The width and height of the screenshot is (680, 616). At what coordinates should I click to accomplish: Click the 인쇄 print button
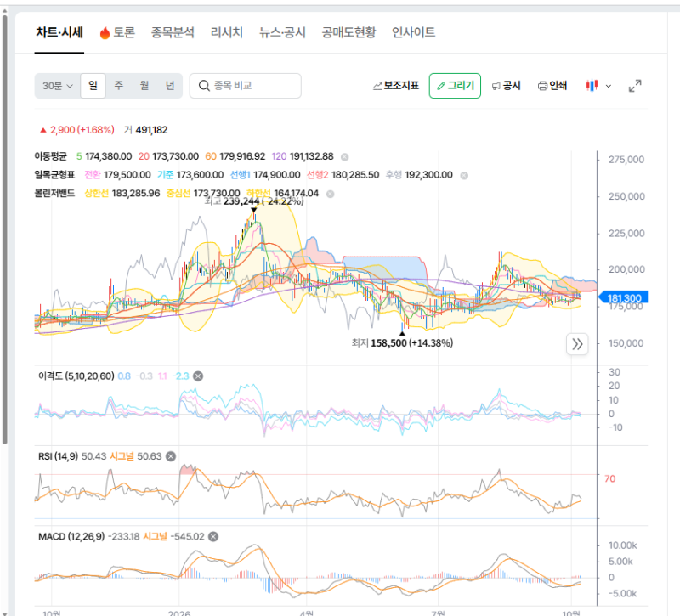552,86
